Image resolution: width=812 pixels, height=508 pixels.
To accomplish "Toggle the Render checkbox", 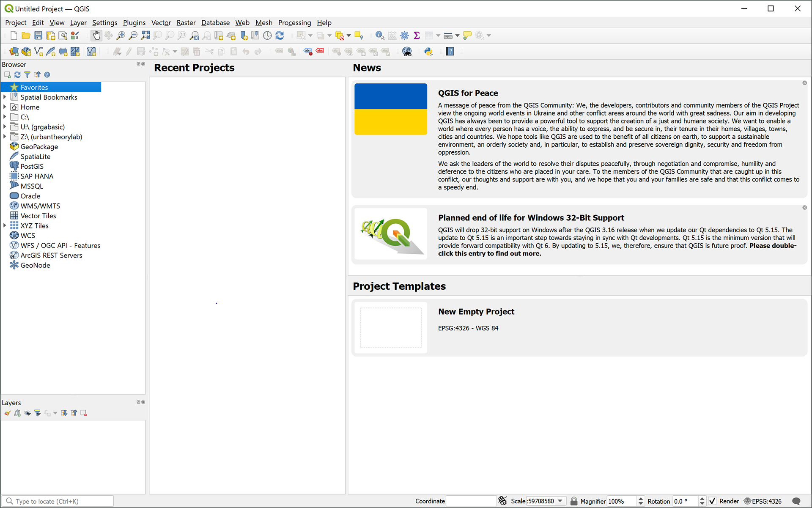I will [713, 501].
